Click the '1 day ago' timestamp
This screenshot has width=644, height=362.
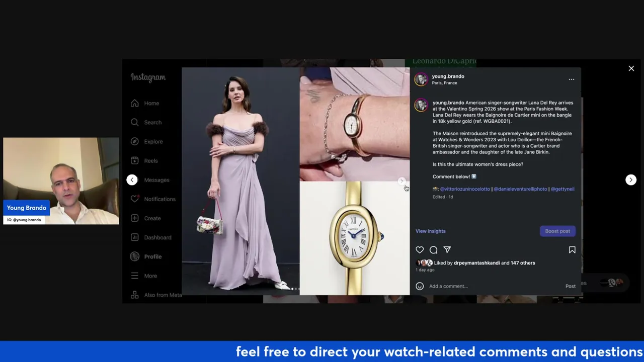[x=425, y=270]
